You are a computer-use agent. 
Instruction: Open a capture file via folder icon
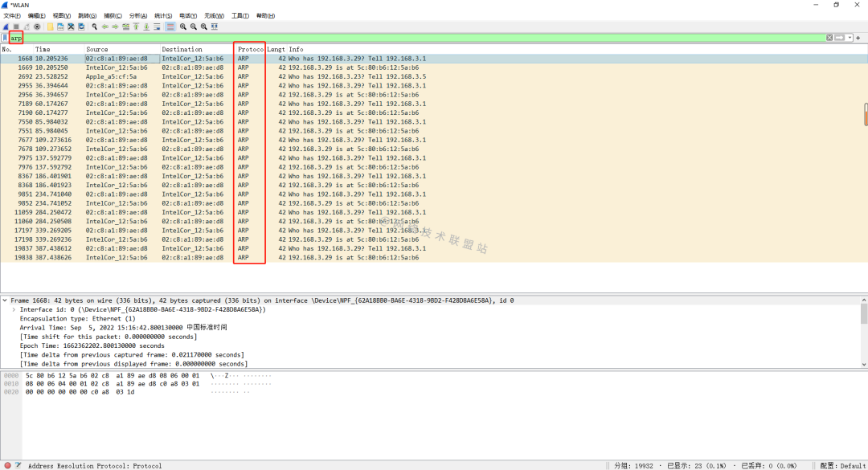tap(51, 27)
